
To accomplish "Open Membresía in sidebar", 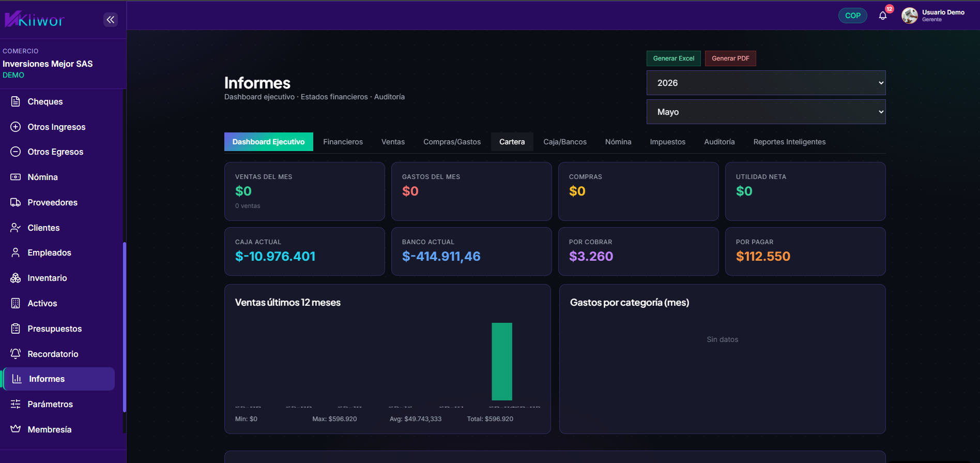I will click(58, 429).
